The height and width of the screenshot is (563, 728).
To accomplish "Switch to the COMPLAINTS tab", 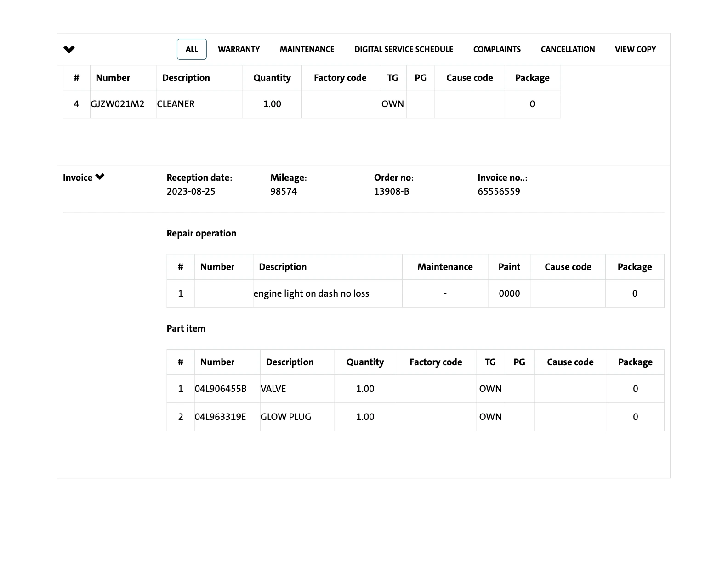I will [497, 49].
